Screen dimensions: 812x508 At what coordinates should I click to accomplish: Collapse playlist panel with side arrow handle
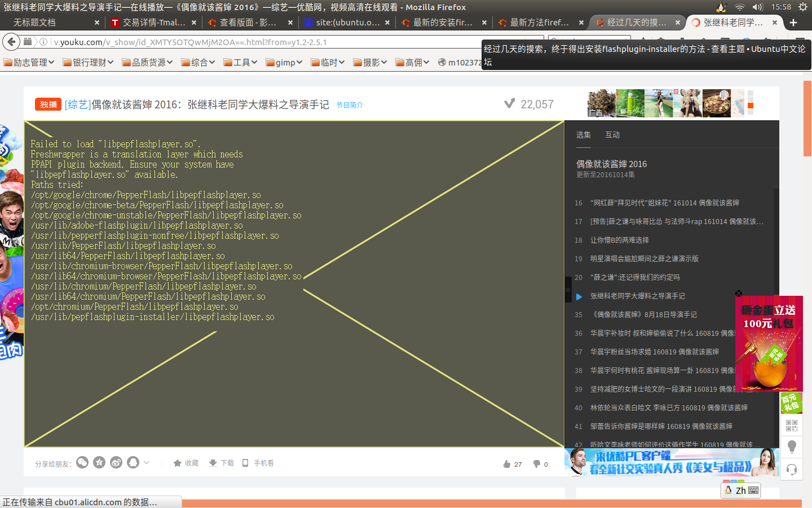568,290
